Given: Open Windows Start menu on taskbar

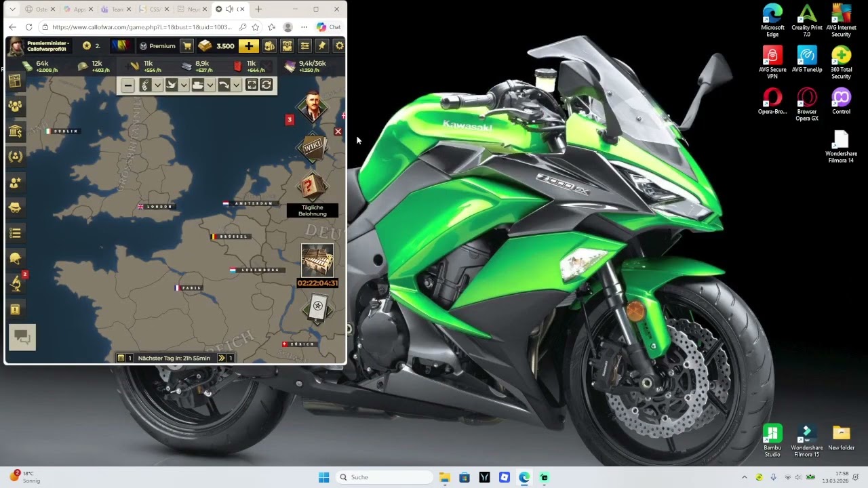Looking at the screenshot, I should pyautogui.click(x=323, y=477).
